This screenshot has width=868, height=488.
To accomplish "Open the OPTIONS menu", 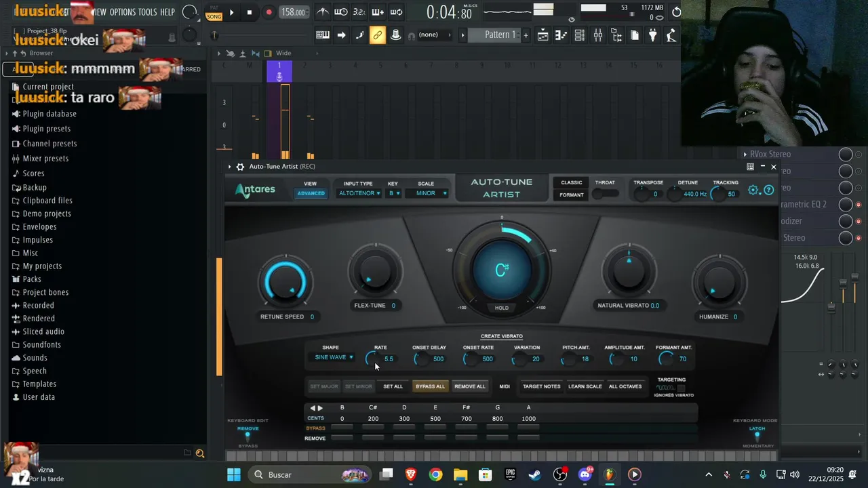I will click(122, 12).
